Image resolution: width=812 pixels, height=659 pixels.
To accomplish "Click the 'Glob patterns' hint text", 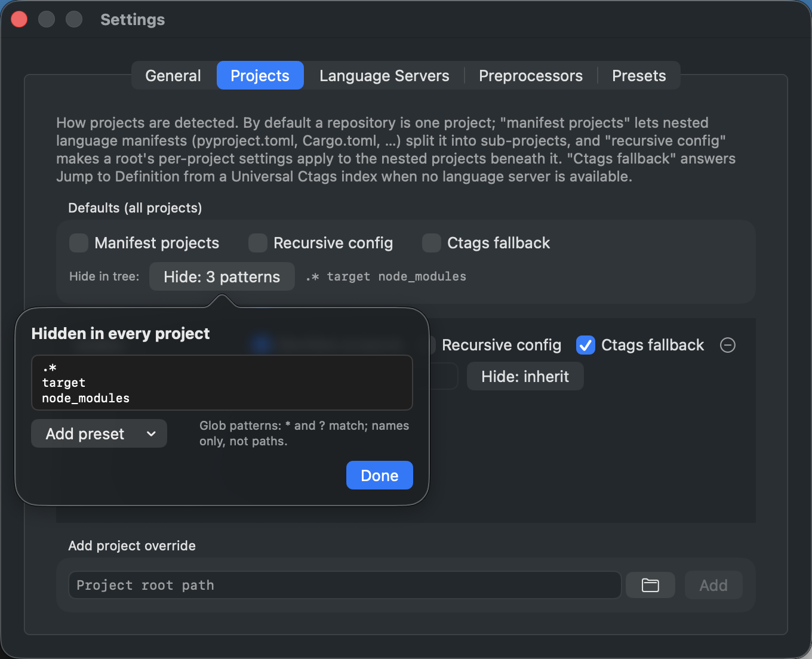I will (304, 433).
